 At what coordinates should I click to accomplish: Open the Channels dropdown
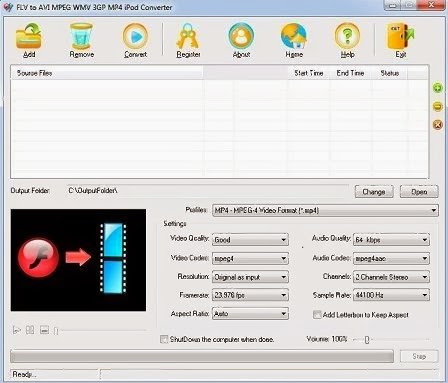coord(391,277)
